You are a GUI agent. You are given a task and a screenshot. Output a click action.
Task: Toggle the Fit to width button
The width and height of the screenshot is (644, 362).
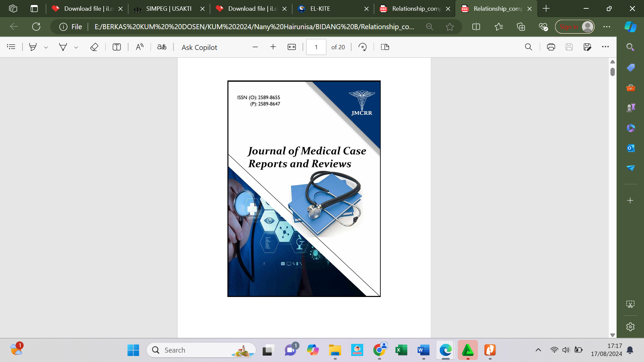coord(291,47)
